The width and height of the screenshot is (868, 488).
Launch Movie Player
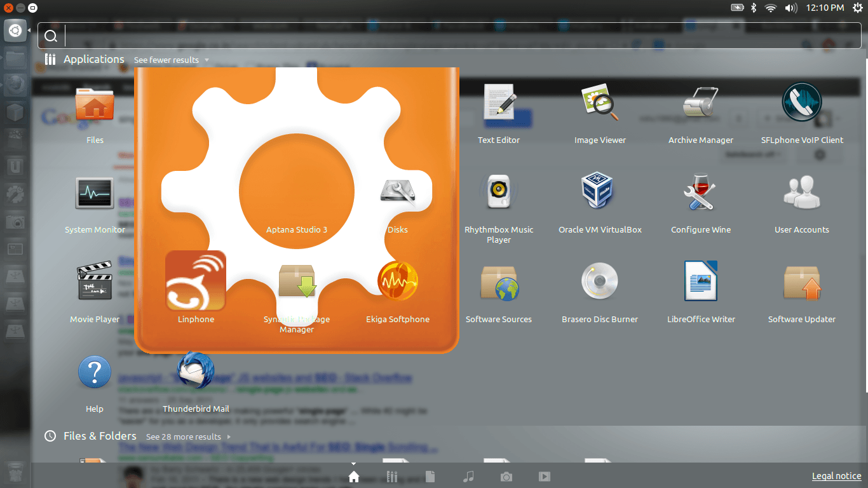(x=95, y=281)
